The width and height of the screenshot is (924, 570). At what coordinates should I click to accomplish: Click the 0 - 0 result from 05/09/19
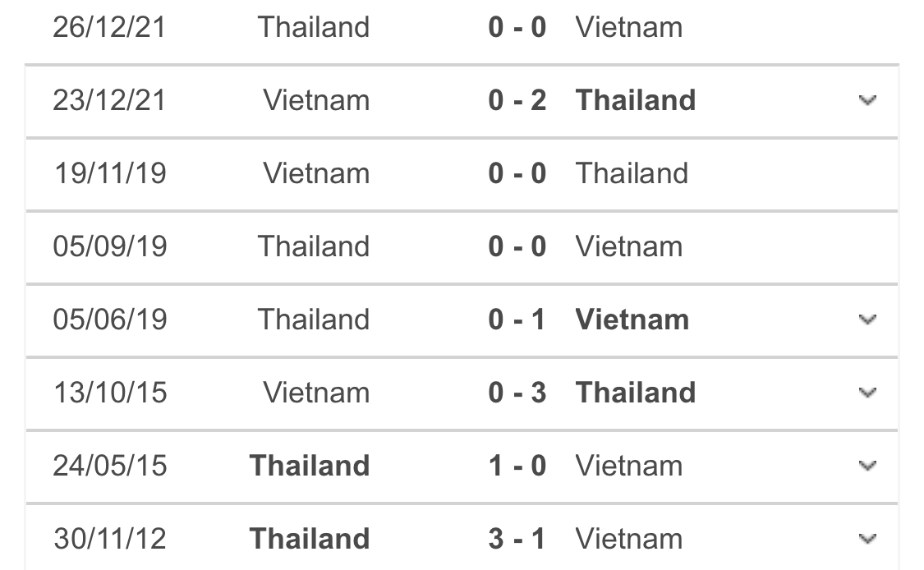tap(517, 247)
